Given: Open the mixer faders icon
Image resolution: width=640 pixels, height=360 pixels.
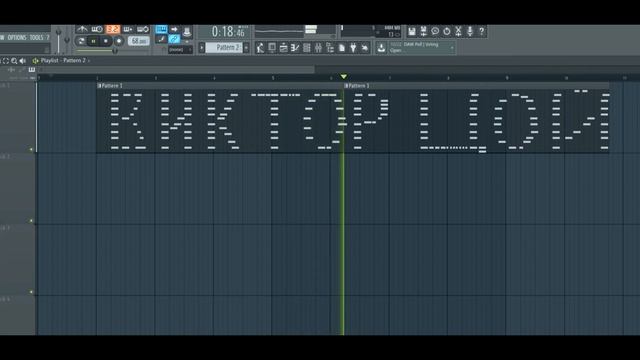Looking at the screenshot, I should coord(318,48).
